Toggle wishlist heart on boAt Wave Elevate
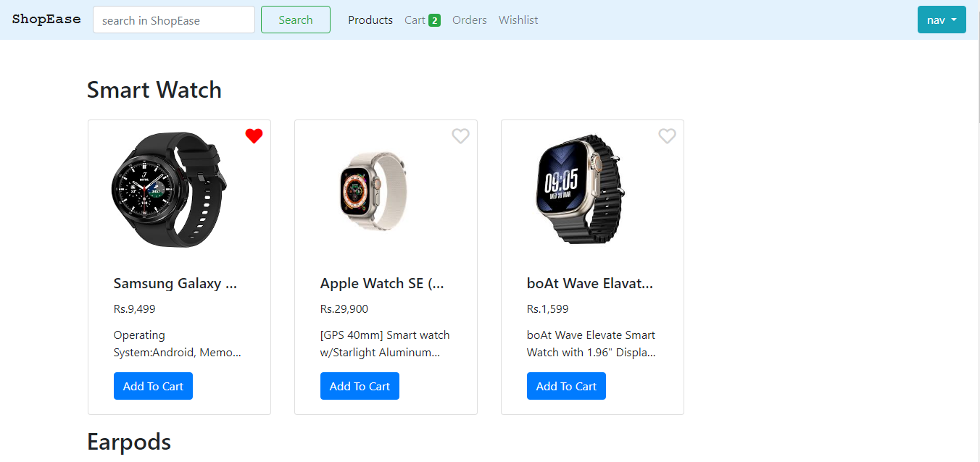This screenshot has height=462, width=980. [x=667, y=135]
